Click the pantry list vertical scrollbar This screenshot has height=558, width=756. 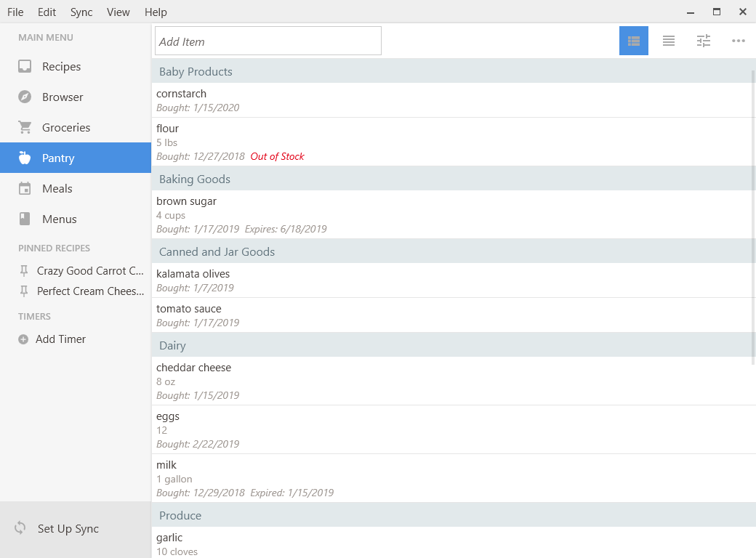click(753, 217)
